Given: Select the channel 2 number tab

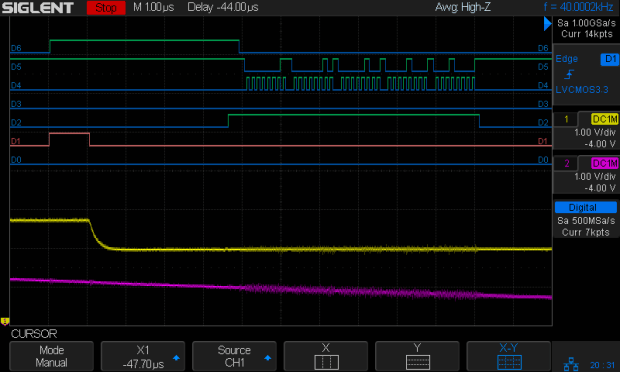Looking at the screenshot, I should (x=566, y=163).
